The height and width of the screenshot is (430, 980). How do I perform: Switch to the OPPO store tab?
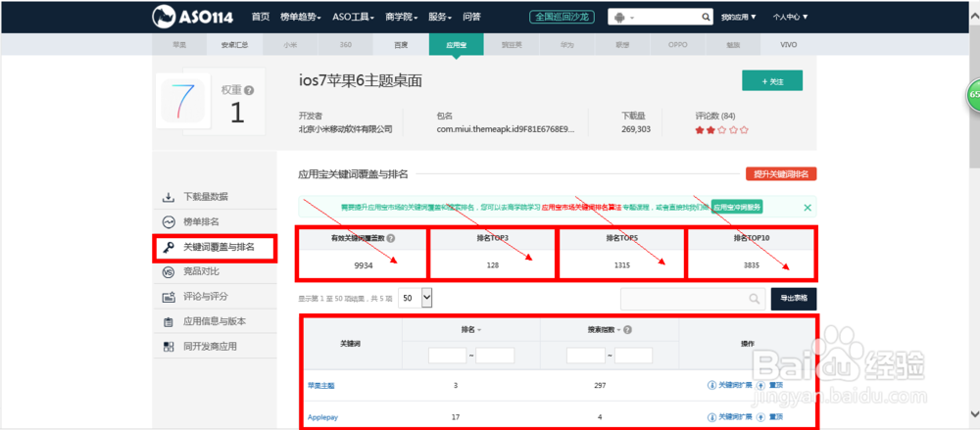click(x=677, y=45)
